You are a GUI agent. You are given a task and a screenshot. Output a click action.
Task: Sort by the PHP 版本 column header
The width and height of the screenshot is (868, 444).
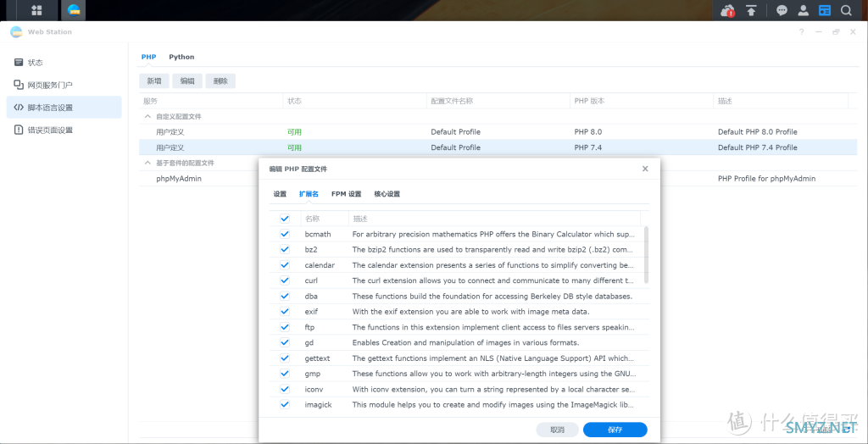642,102
